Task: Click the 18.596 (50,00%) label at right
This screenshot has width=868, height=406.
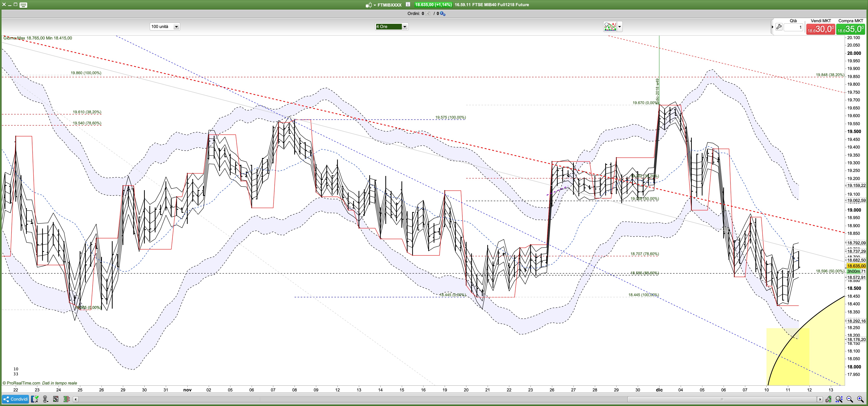Action: pos(830,271)
